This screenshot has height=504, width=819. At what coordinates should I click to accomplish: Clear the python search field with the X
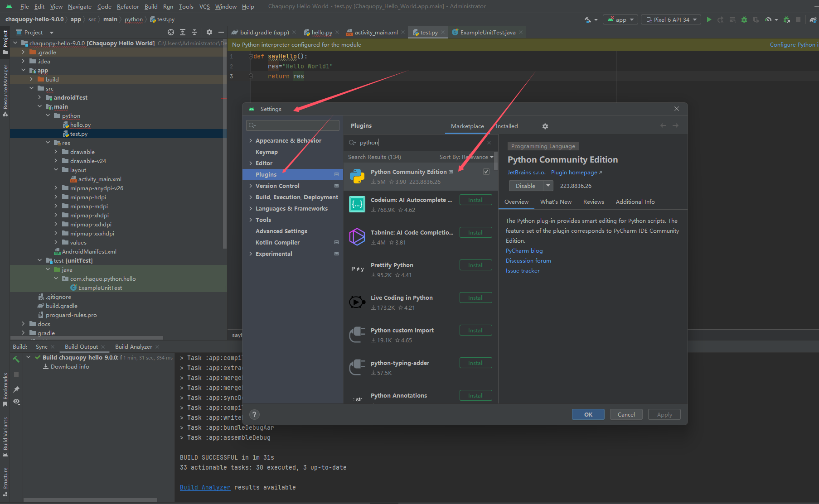pyautogui.click(x=489, y=142)
